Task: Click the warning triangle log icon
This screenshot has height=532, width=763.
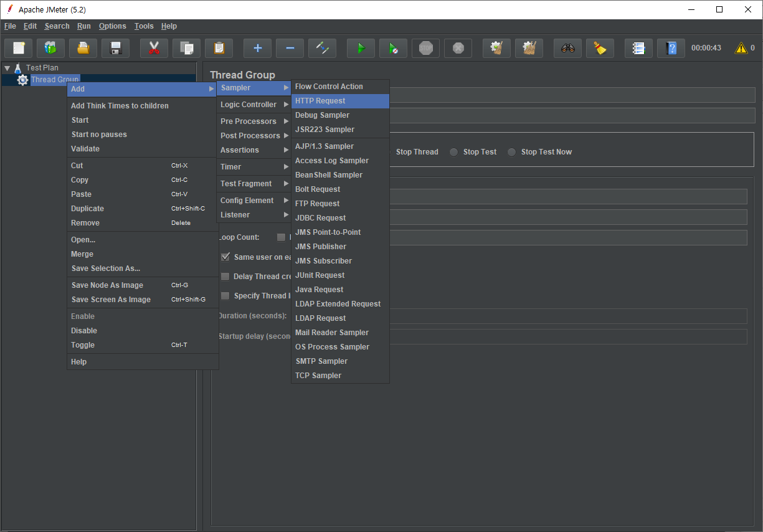Action: coord(741,48)
